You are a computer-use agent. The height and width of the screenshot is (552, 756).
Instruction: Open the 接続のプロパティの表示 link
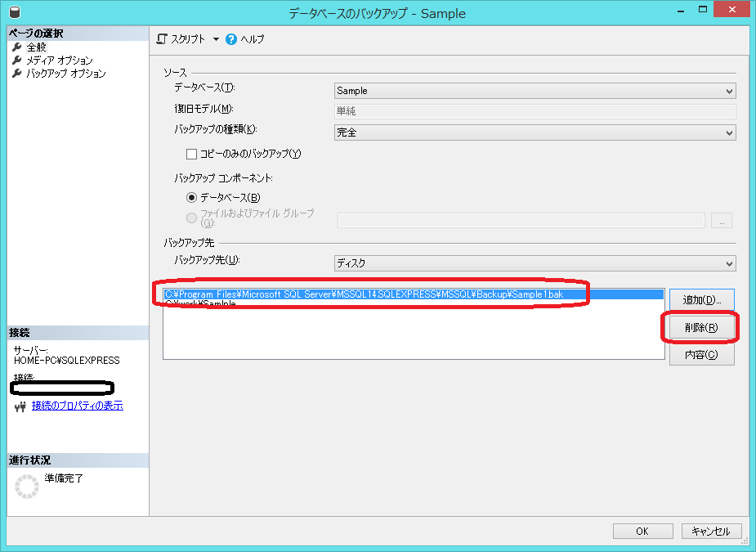coord(77,406)
